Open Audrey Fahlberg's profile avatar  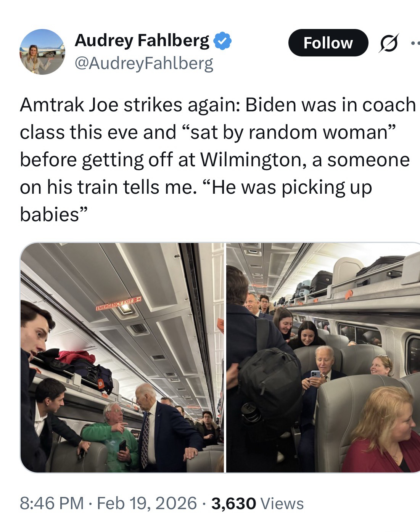tap(42, 51)
